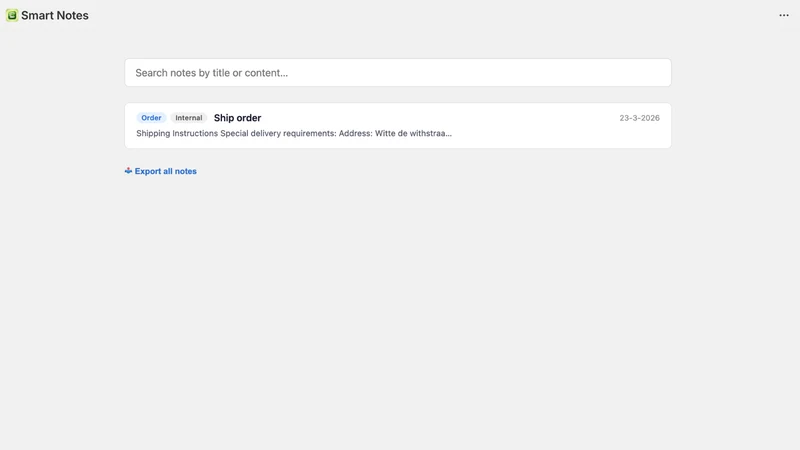Open the three-dot more options menu
Screen dimensions: 800x450
click(784, 15)
